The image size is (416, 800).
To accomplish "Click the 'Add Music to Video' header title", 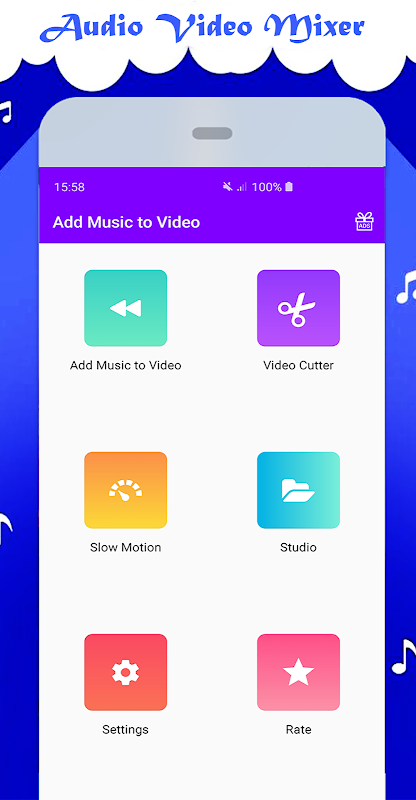I will tap(127, 222).
